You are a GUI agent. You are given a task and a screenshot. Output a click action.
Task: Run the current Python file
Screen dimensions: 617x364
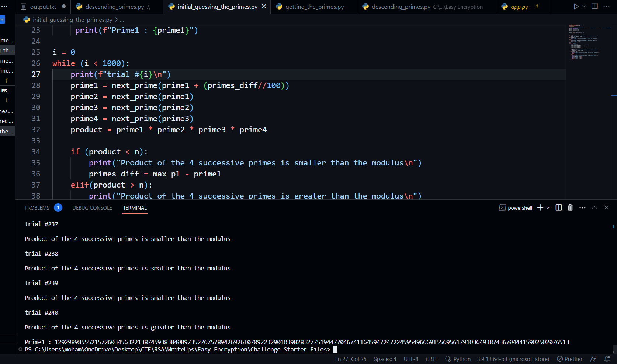[x=576, y=6]
